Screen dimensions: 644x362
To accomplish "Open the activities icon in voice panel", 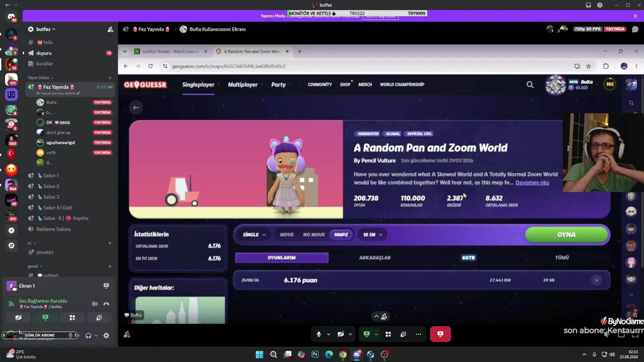I will click(72, 317).
